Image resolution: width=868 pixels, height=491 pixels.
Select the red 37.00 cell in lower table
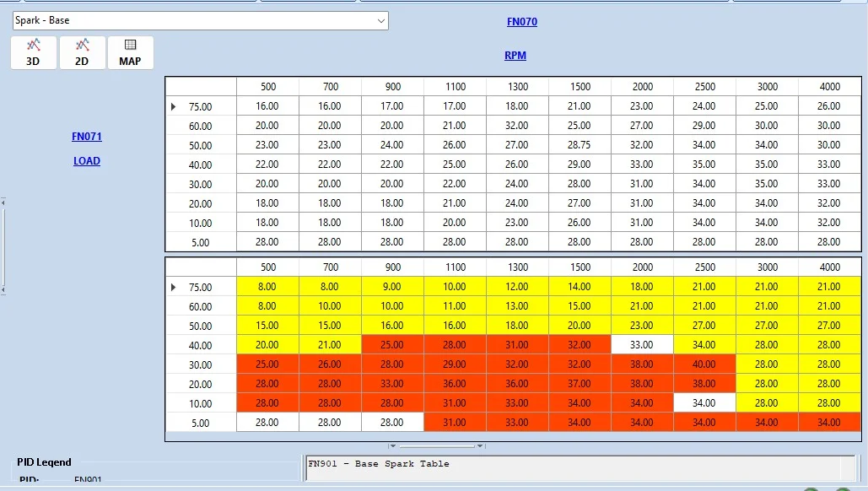point(580,384)
